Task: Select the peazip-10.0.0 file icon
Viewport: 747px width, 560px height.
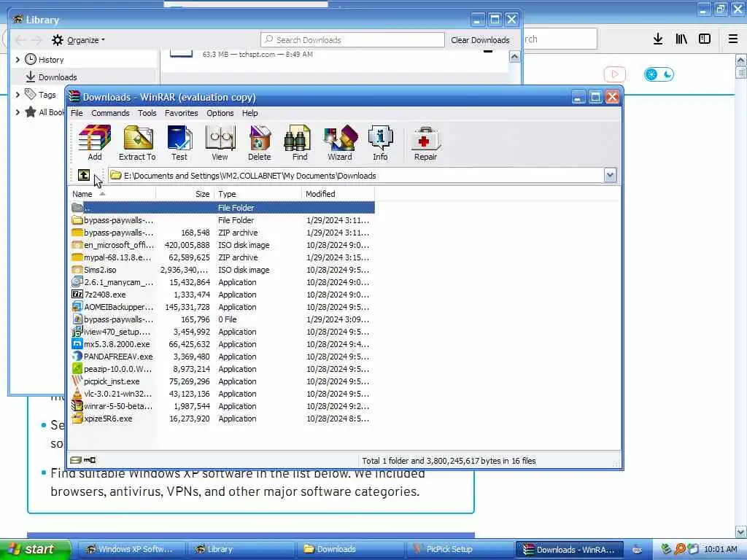Action: 77,368
